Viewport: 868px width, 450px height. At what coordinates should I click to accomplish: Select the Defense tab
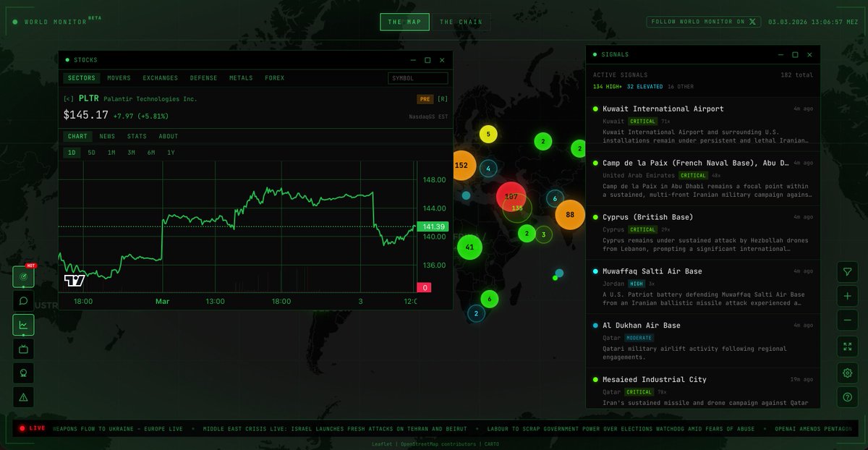(x=204, y=78)
